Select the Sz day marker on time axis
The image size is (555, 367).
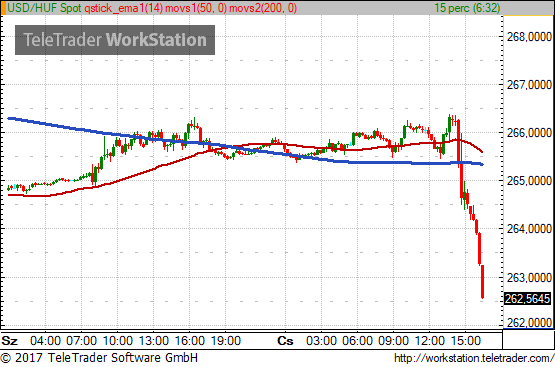pos(10,341)
